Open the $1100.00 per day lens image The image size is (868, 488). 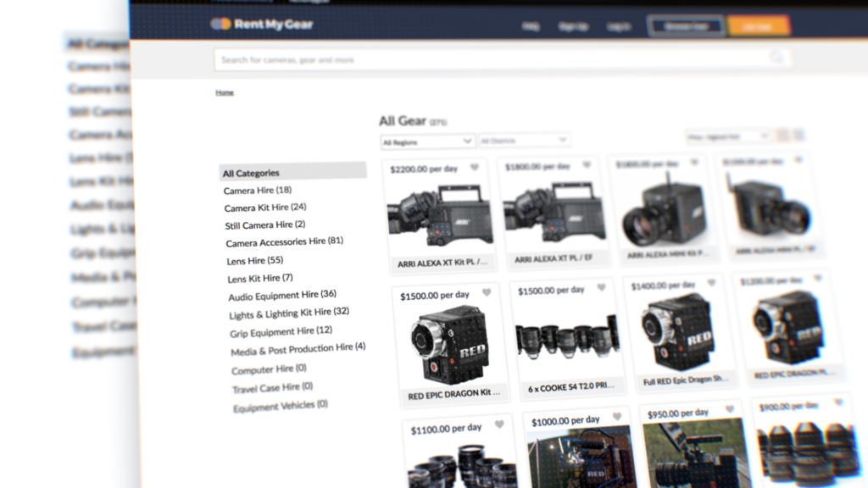point(462,467)
